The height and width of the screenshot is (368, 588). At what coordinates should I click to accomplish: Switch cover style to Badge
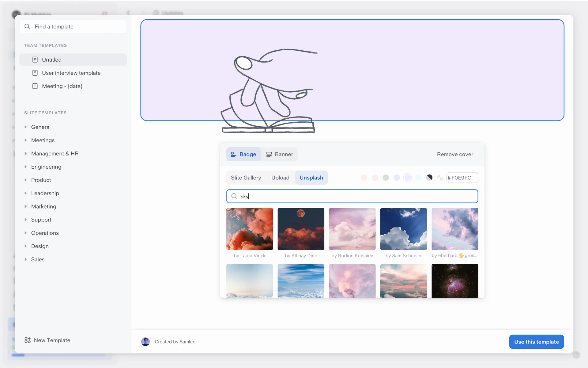point(243,154)
